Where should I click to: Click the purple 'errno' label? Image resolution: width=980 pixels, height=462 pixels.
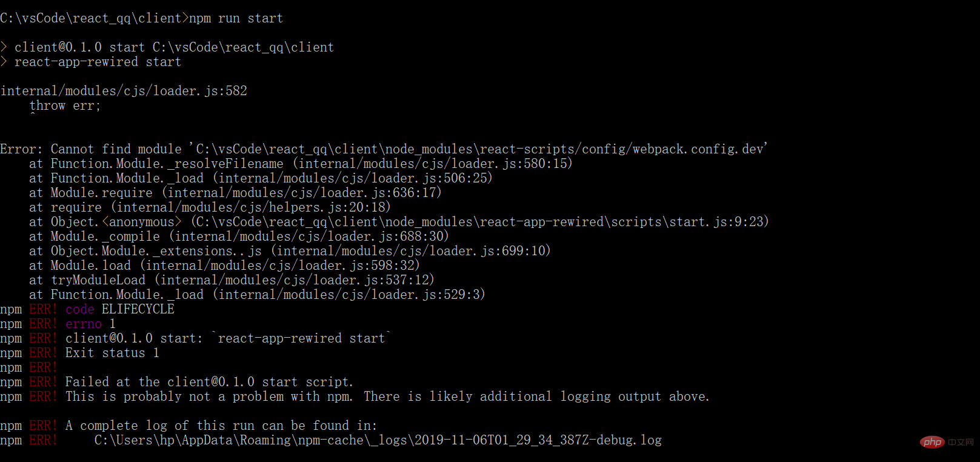[84, 324]
